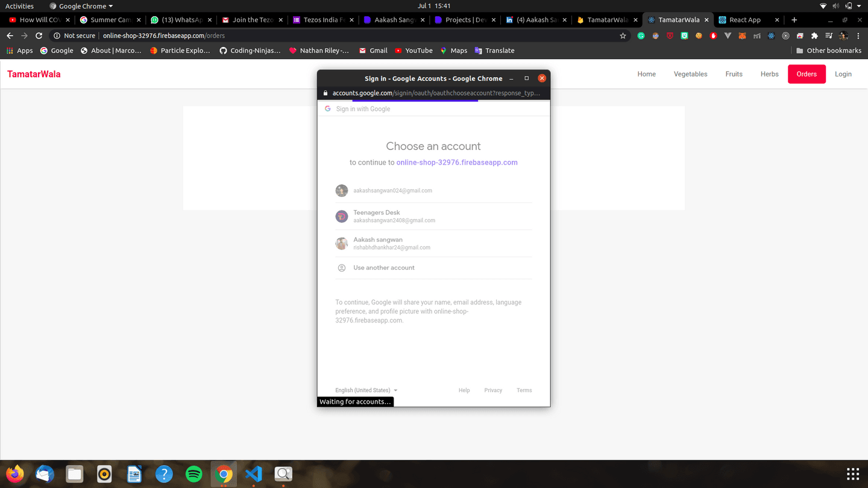This screenshot has width=868, height=488.
Task: Open the Grammarly extension icon
Action: click(641, 36)
